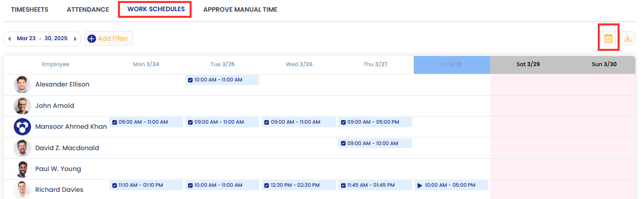Open Richard Davies' avatar
Image resolution: width=644 pixels, height=199 pixels.
22,189
